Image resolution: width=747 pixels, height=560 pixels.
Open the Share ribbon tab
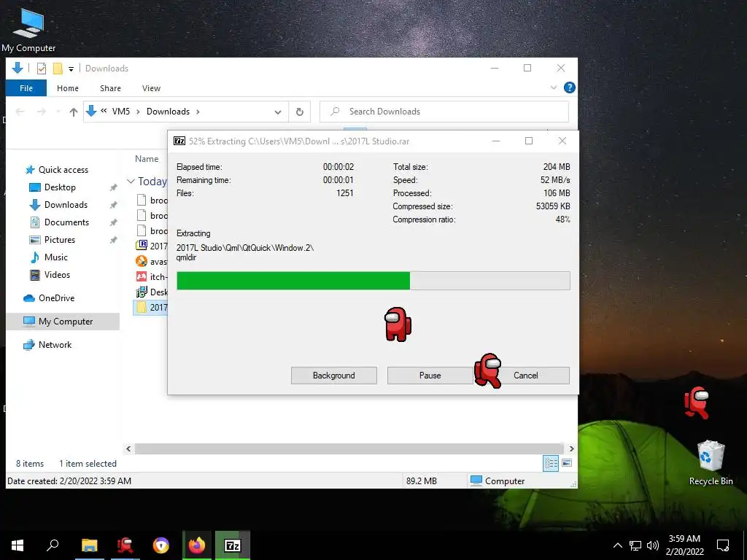click(110, 88)
